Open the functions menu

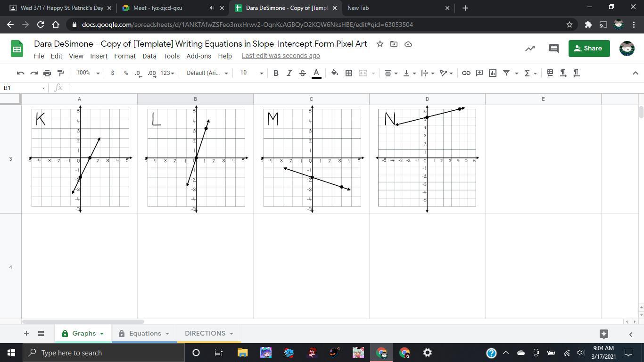coord(530,73)
